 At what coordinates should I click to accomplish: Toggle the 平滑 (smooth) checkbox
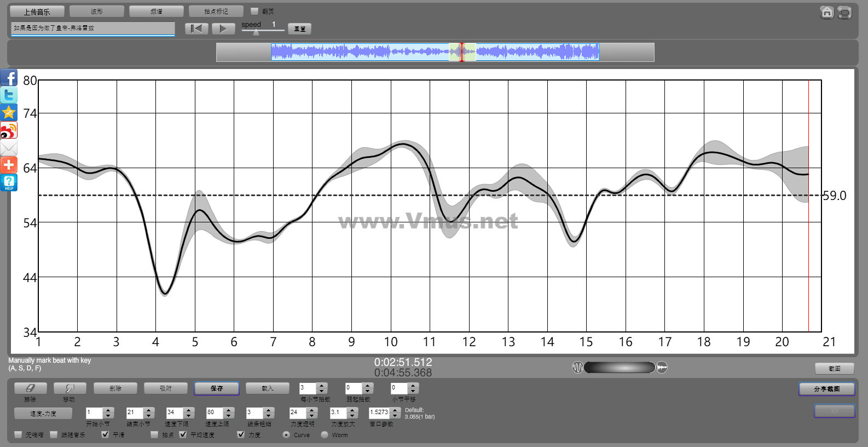click(x=106, y=434)
